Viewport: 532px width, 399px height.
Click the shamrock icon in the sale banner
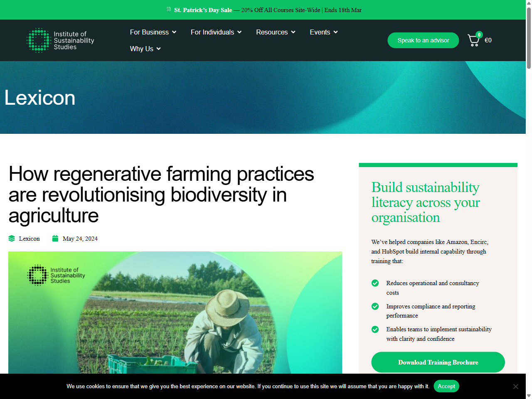(x=168, y=9)
